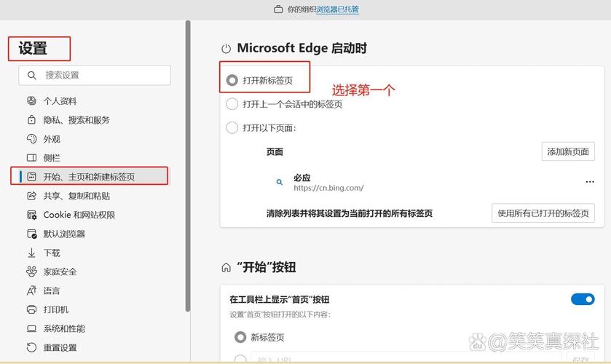Open 家庭安全 settings section
Viewport: 611px width, 364px height.
[x=60, y=272]
